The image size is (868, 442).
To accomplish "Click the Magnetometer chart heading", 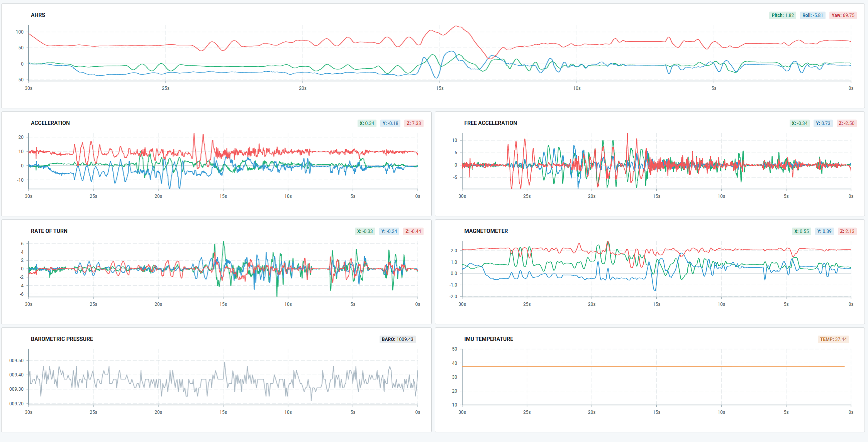I will pos(486,231).
